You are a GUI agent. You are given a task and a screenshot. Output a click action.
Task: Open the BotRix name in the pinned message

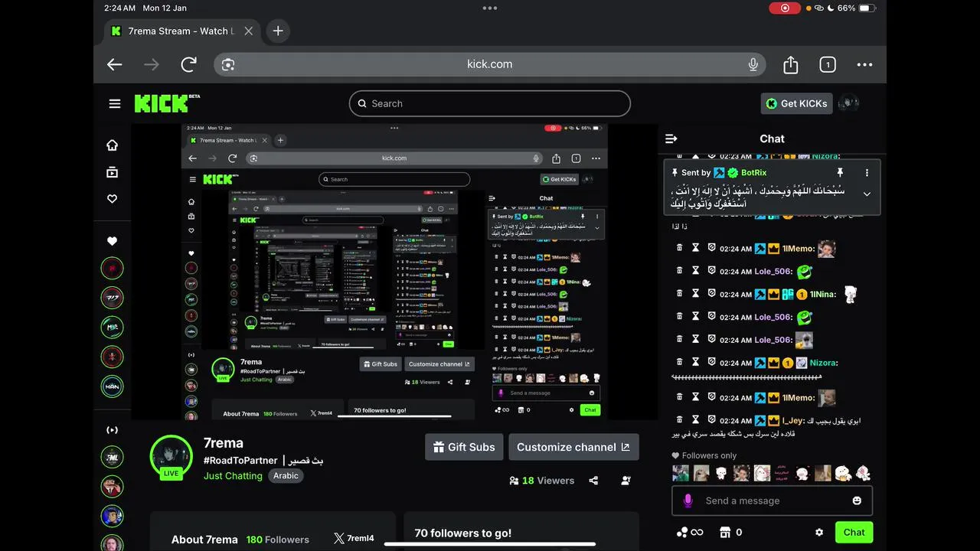click(753, 173)
